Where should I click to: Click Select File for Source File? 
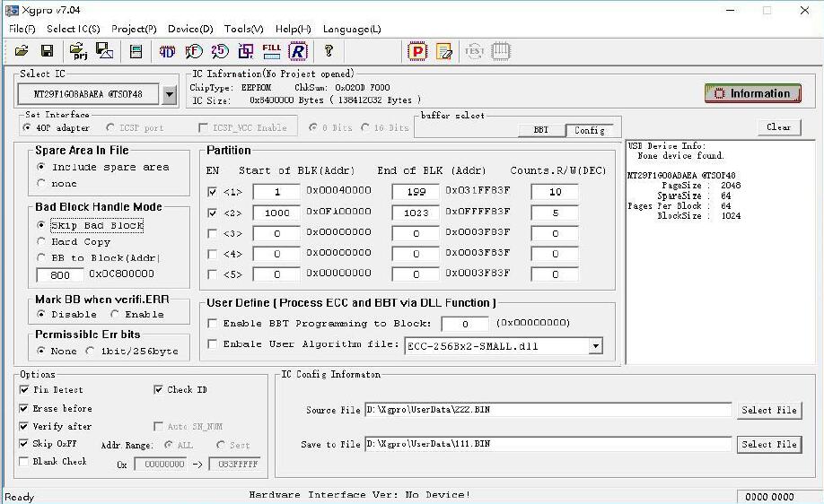click(769, 410)
